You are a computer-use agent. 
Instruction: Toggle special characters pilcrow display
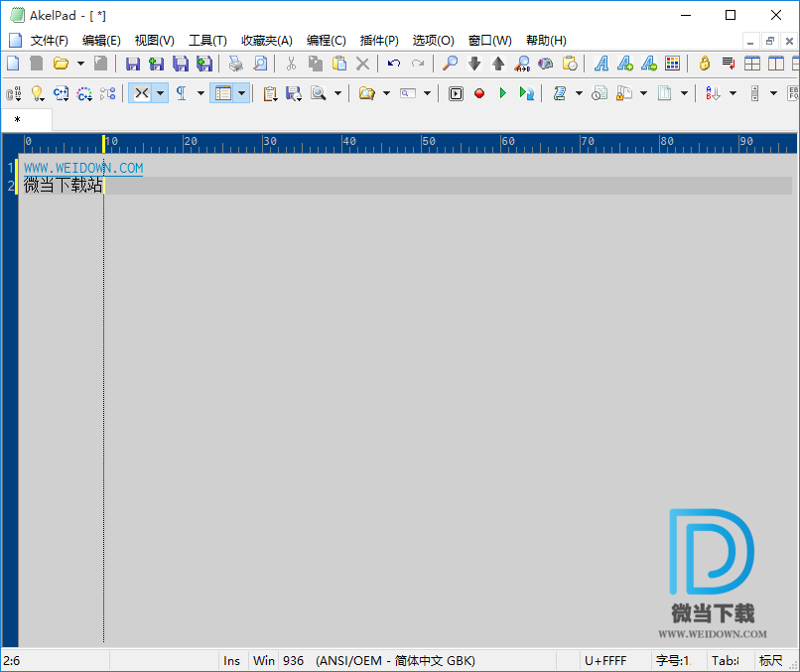click(x=181, y=93)
